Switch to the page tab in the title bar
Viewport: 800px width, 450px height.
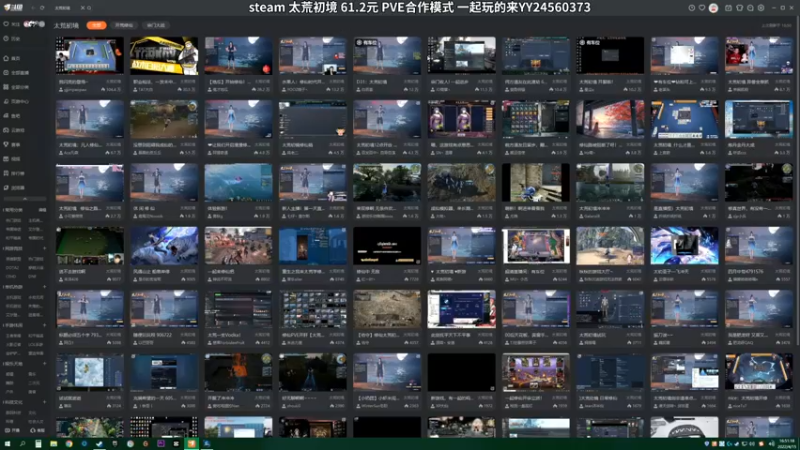(63, 8)
